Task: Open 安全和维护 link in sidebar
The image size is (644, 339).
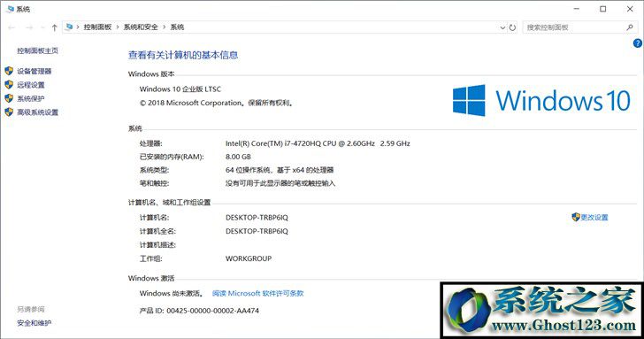Action: [34, 323]
